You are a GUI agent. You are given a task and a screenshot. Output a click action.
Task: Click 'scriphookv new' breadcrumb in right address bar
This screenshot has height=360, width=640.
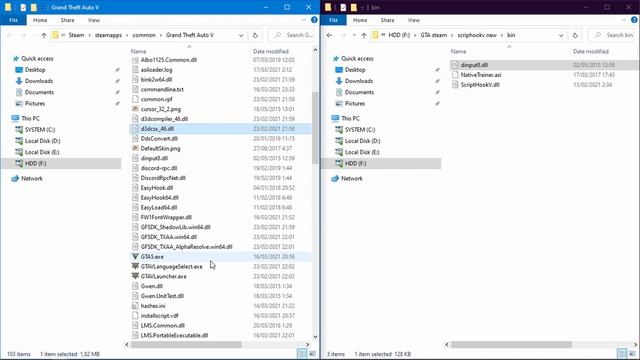(x=477, y=36)
